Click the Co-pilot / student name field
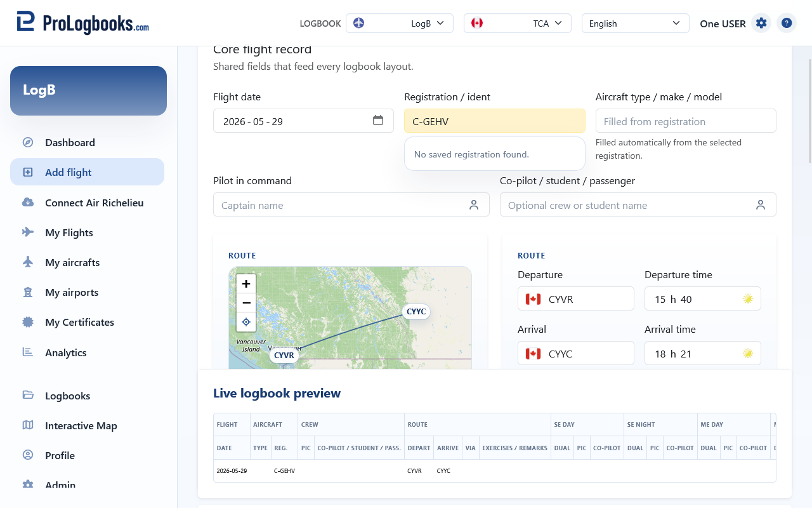 (x=638, y=204)
